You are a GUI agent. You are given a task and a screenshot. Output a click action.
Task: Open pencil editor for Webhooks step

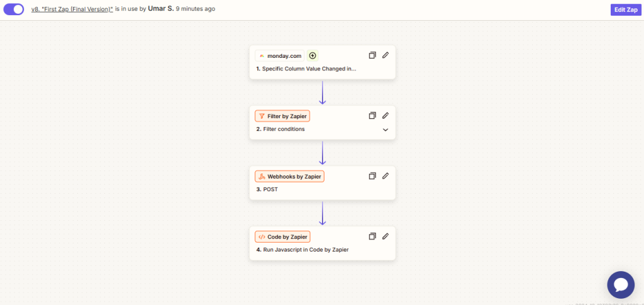(386, 176)
